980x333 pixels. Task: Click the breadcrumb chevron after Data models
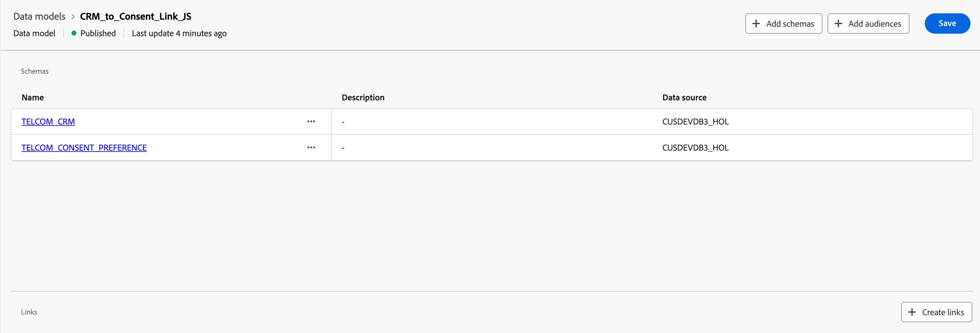pos(73,17)
